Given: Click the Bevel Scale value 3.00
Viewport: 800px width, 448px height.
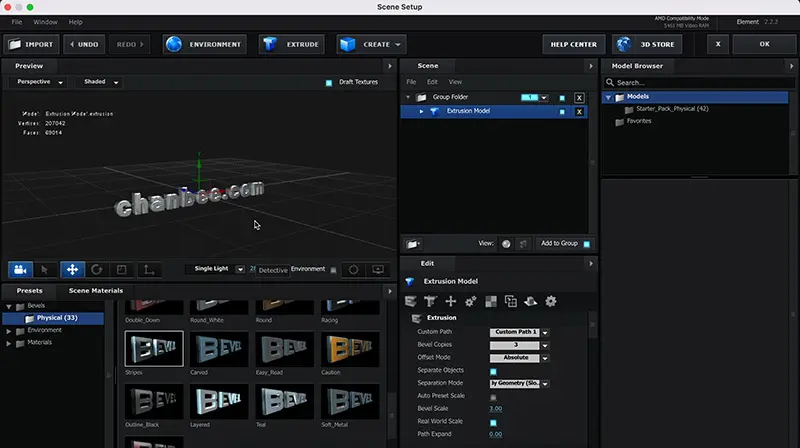Looking at the screenshot, I should tap(495, 409).
